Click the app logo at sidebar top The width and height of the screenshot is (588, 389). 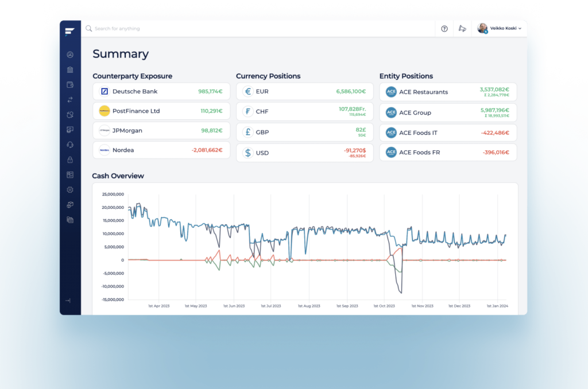click(69, 32)
